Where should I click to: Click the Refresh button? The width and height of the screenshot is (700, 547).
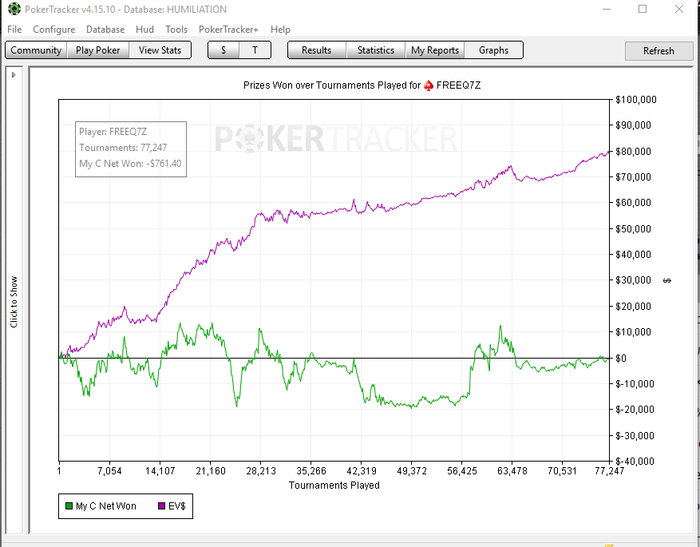coord(658,51)
